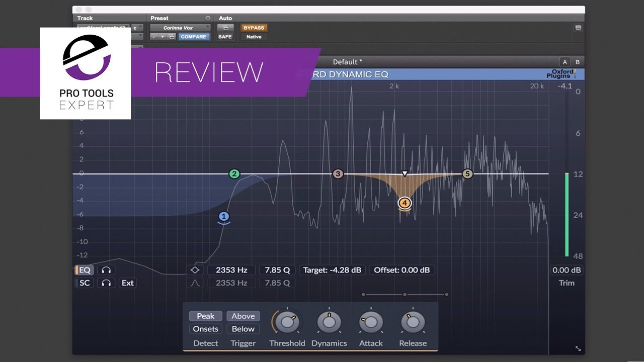Click top-right plugin target icon
The height and width of the screenshot is (362, 644).
578,28
